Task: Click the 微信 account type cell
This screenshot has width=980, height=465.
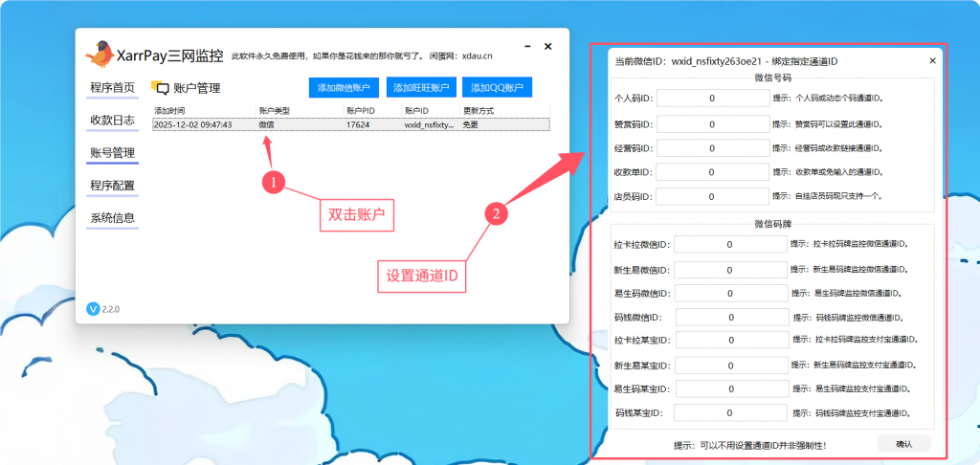Action: pyautogui.click(x=266, y=124)
